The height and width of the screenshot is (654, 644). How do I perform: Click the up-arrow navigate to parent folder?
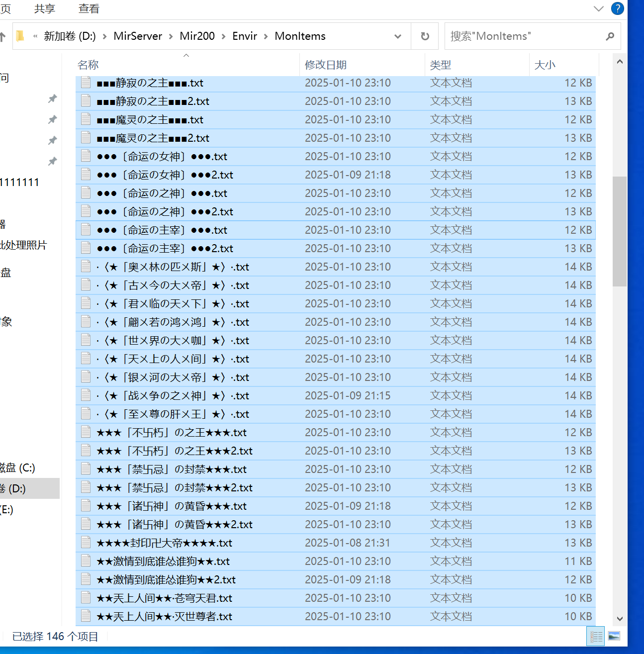click(2, 36)
